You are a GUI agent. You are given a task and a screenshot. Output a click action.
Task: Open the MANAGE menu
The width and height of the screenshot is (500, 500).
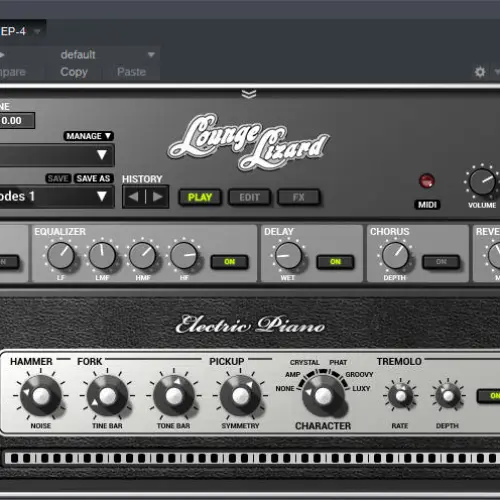[88, 136]
